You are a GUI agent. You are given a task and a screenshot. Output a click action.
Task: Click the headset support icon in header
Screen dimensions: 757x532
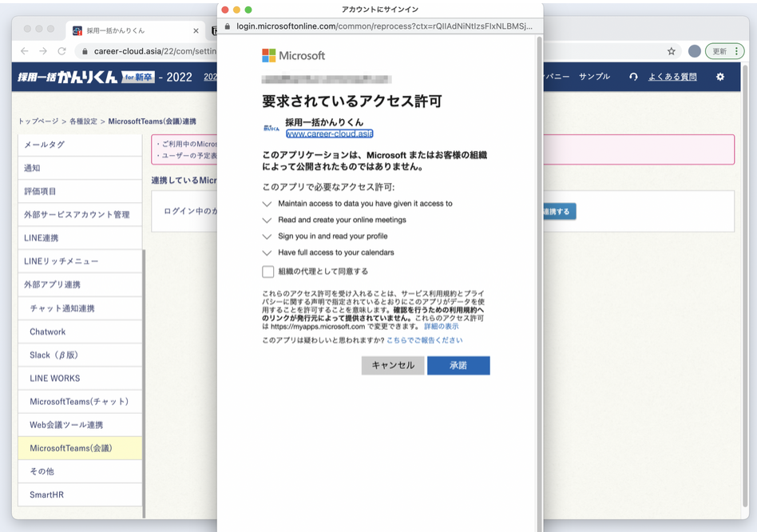coord(633,77)
